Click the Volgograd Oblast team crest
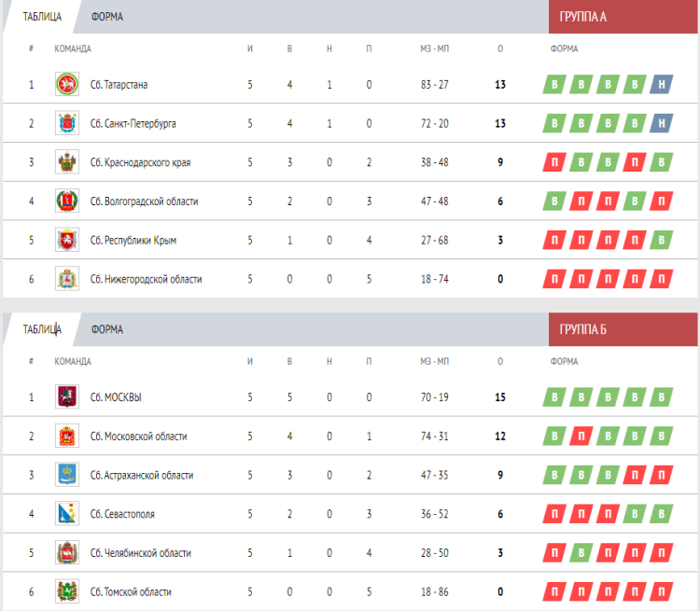The image size is (700, 611). click(x=67, y=201)
